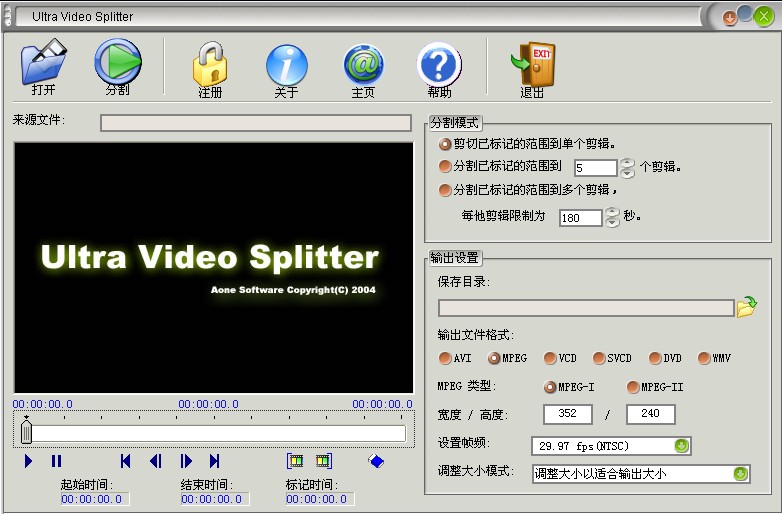The image size is (782, 514).
Task: Click the video preview area
Action: 213,268
